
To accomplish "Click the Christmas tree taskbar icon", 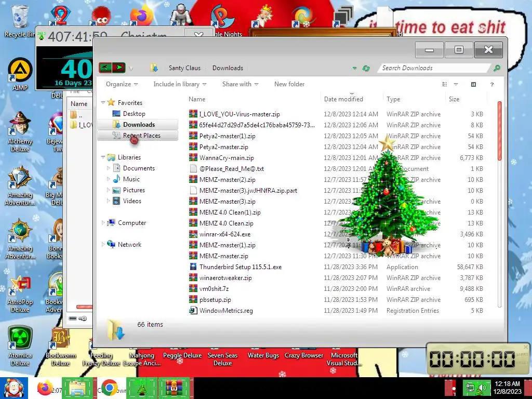I will [141, 388].
